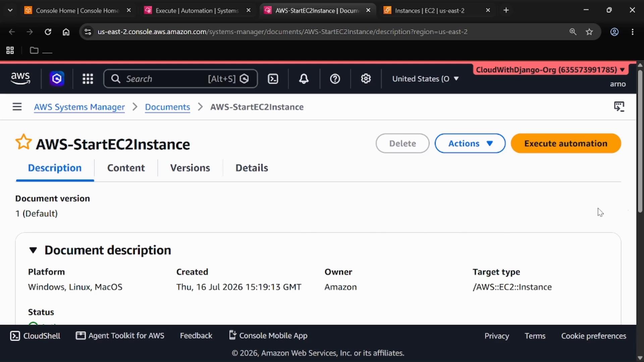This screenshot has width=644, height=362.
Task: Click the Delete button
Action: [x=402, y=143]
